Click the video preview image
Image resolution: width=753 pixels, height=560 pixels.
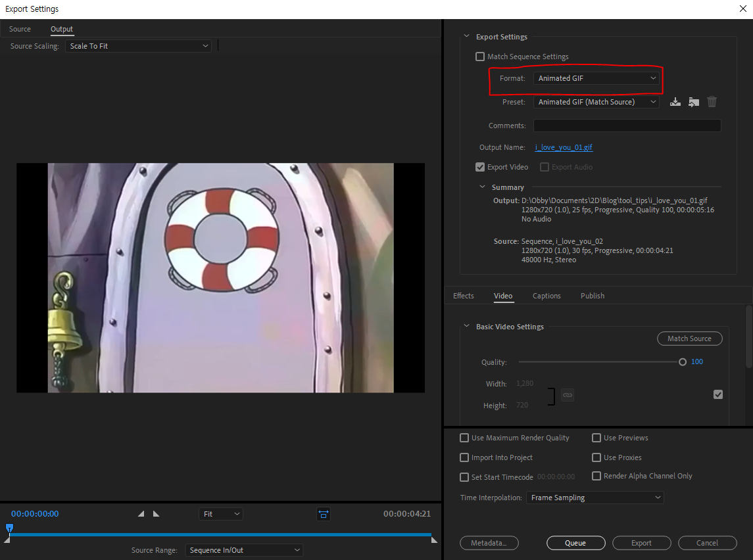tap(220, 278)
